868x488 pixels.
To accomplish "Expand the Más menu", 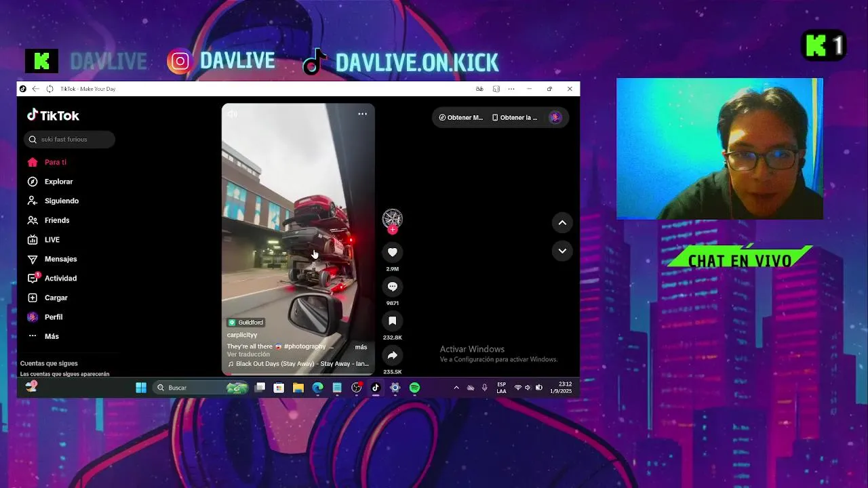I will 43,336.
